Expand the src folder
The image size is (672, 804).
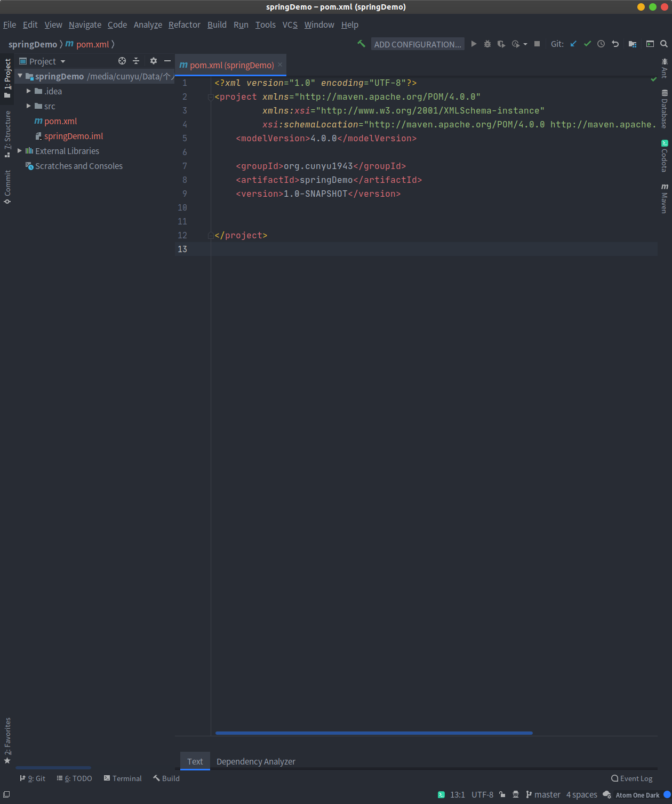(x=29, y=106)
